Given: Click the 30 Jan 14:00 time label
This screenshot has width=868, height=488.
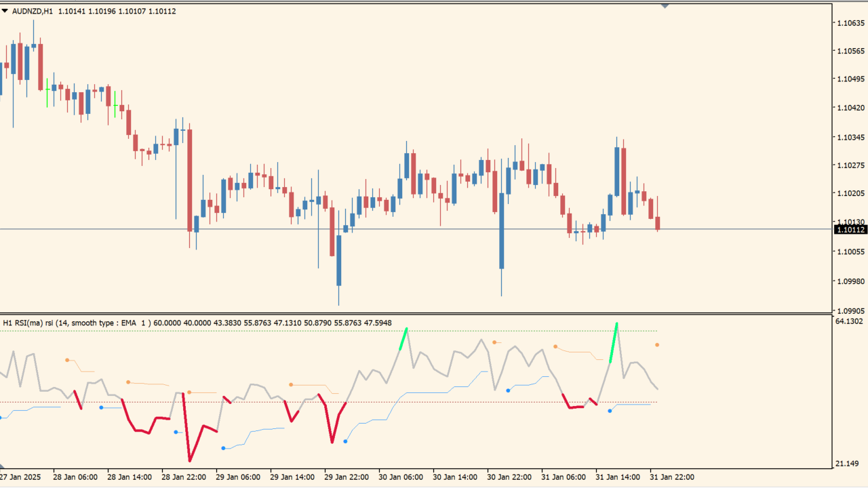Looking at the screenshot, I should [x=455, y=477].
